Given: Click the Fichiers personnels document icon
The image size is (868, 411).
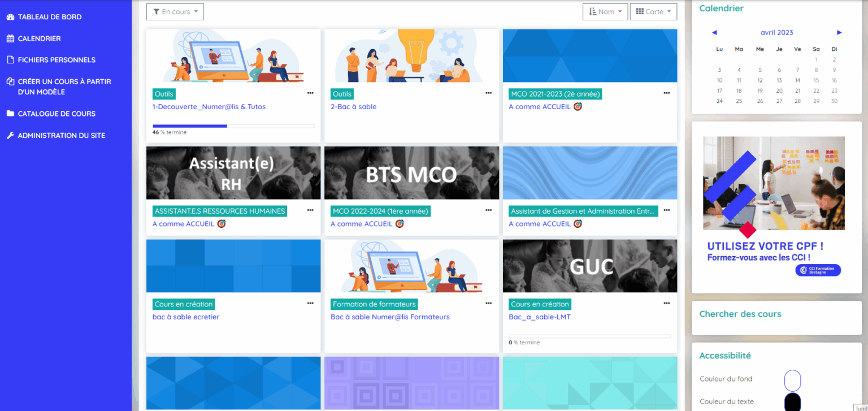Looking at the screenshot, I should click(10, 59).
